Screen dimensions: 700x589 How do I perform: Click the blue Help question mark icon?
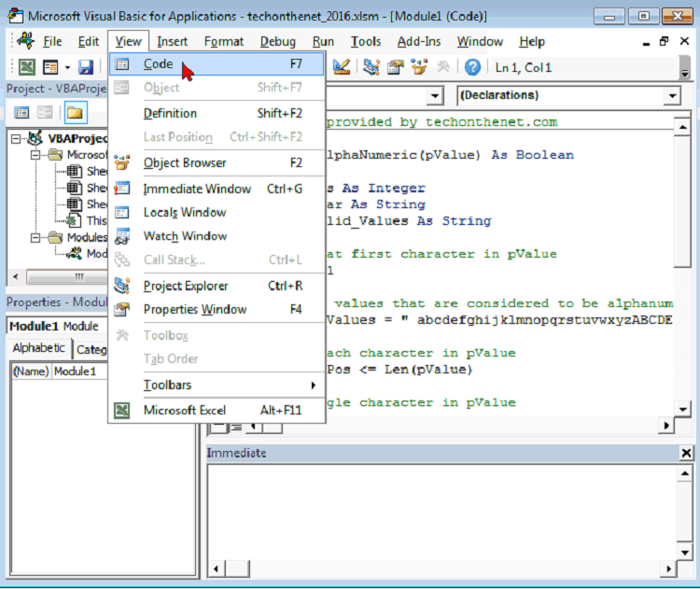(472, 67)
